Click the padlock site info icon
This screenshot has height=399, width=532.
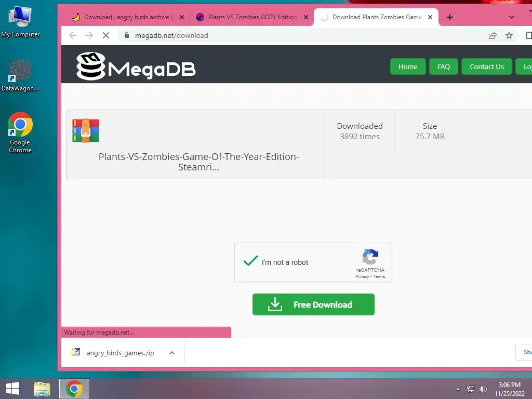[x=127, y=35]
